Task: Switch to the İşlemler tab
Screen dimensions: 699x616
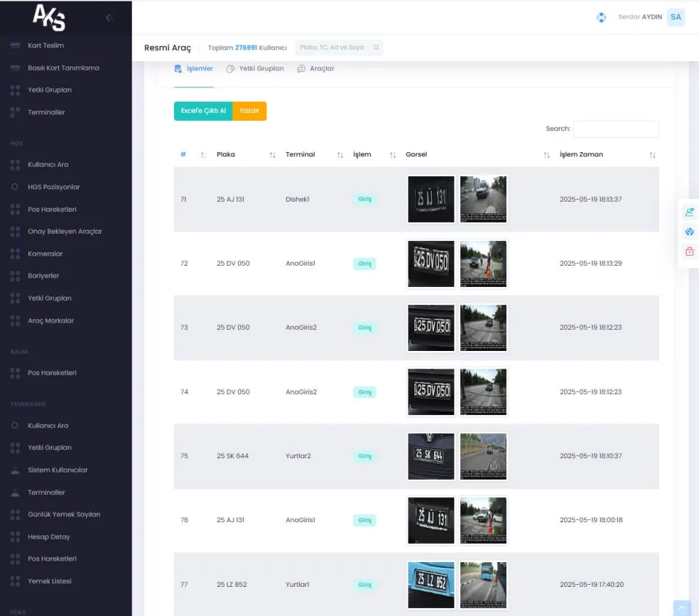Action: (x=194, y=68)
